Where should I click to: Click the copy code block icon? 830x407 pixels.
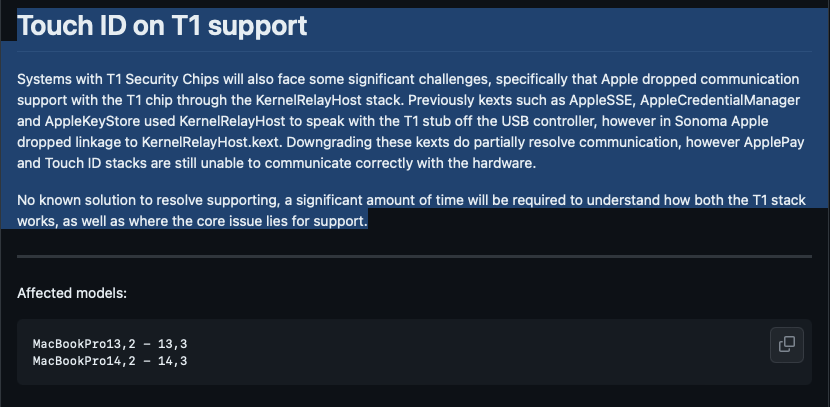(787, 344)
